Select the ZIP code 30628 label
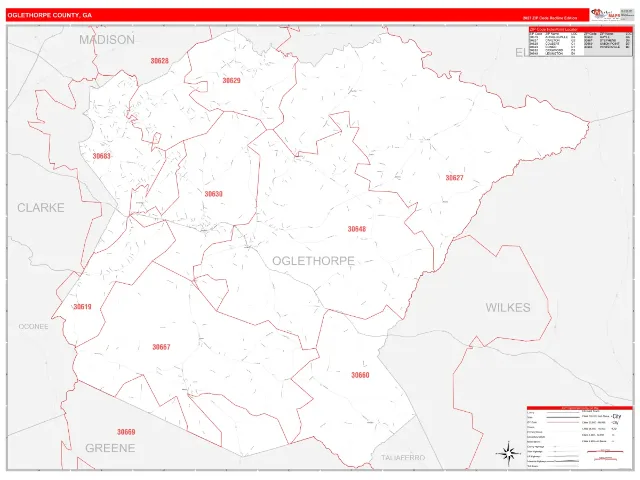This screenshot has width=640, height=480. (x=160, y=61)
